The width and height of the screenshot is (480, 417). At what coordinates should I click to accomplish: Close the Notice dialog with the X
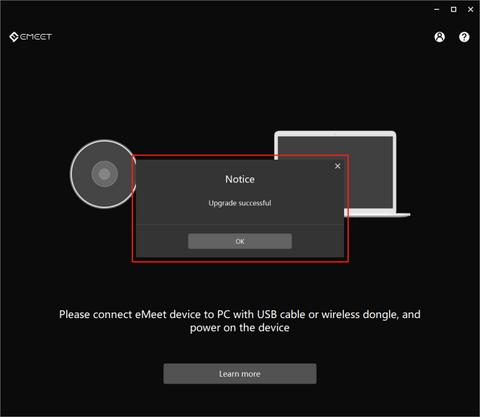tap(338, 166)
